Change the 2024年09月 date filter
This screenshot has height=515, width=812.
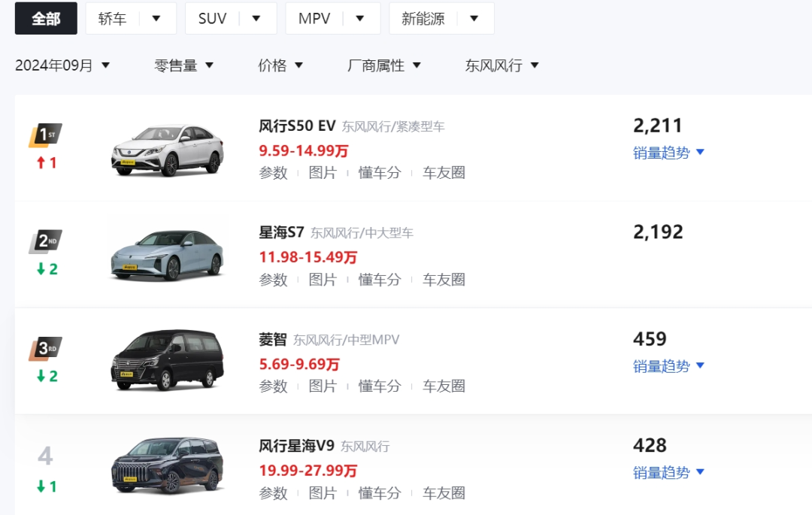coord(62,65)
